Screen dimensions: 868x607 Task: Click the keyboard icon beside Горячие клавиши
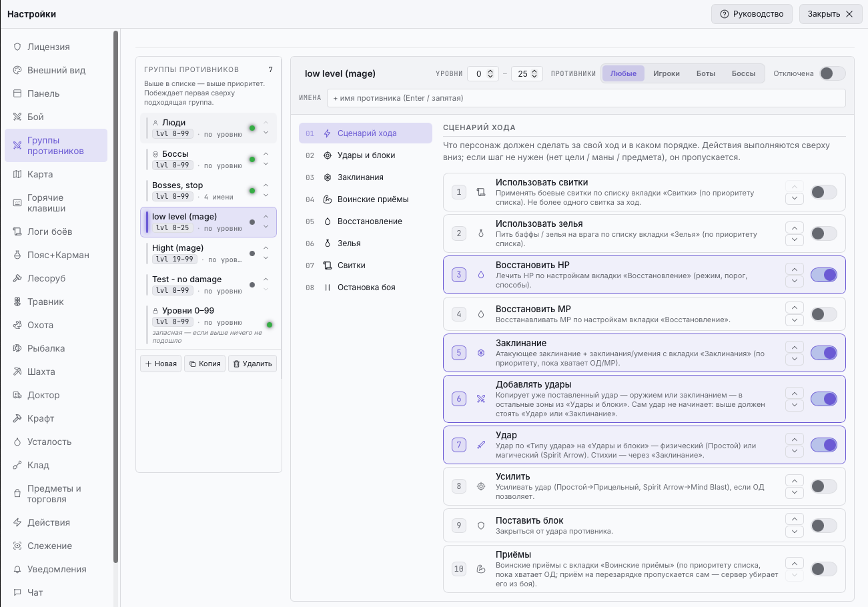17,203
